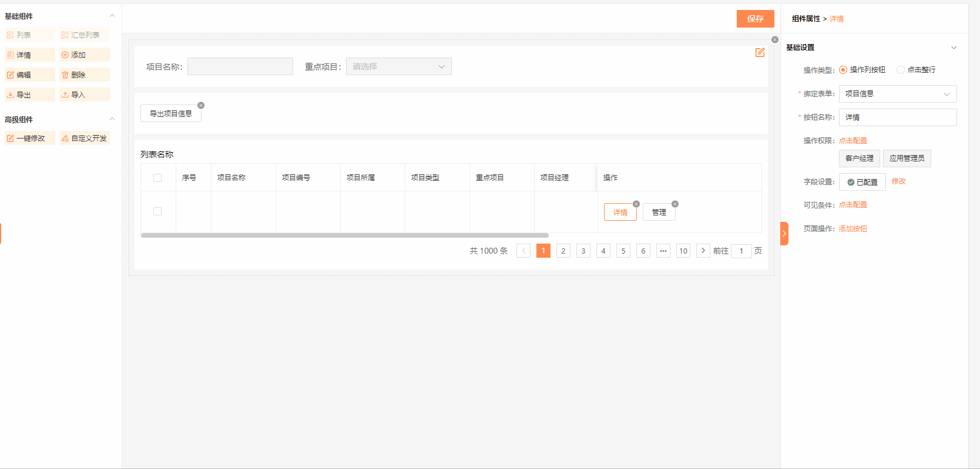Click the 前往 page number input
Screen dimensions: 980x469
coord(741,251)
